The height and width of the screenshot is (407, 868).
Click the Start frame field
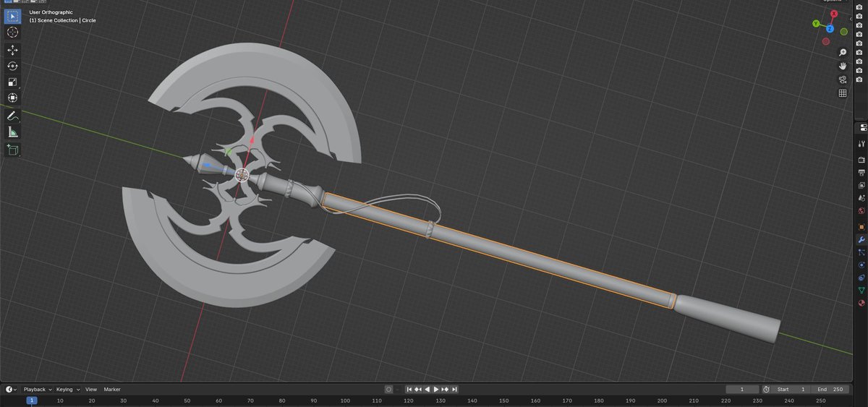pos(790,389)
